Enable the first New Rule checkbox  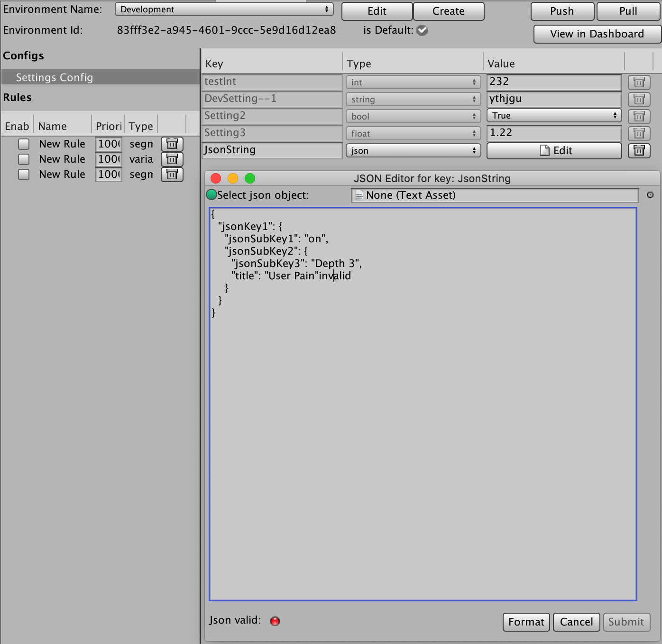[x=24, y=144]
